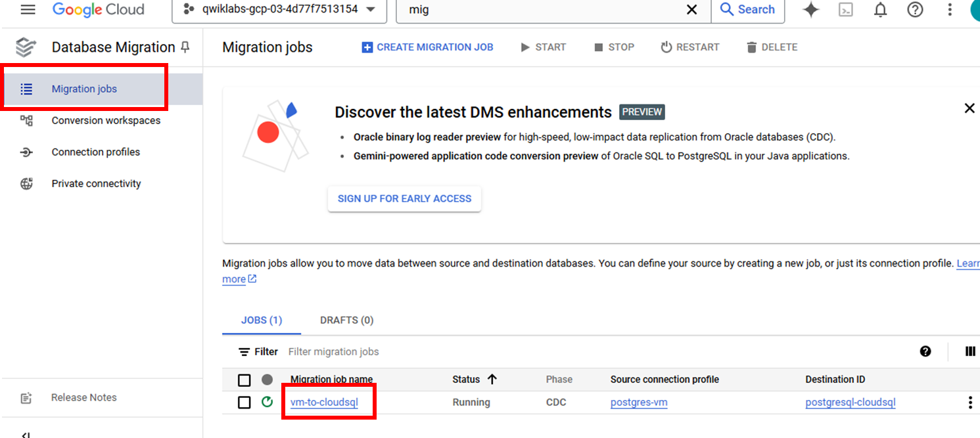Screen dimensions: 980x438
Task: Open the notifications bell
Action: (x=881, y=10)
